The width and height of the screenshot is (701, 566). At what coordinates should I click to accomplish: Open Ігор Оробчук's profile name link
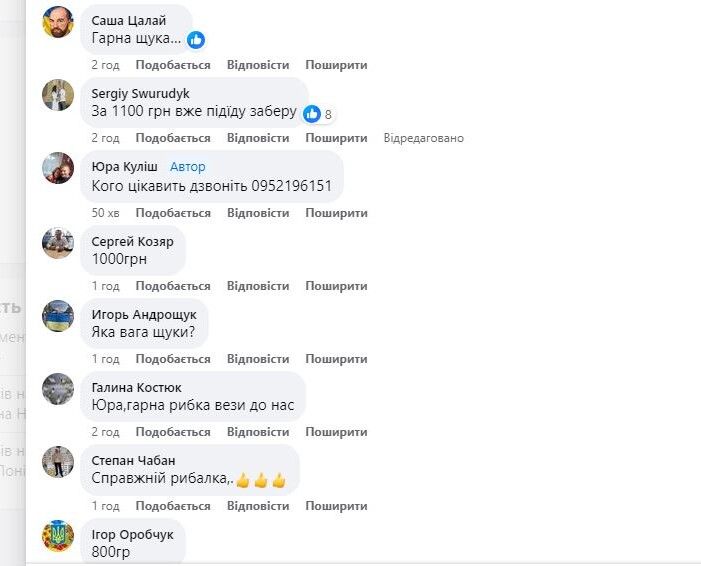click(132, 535)
